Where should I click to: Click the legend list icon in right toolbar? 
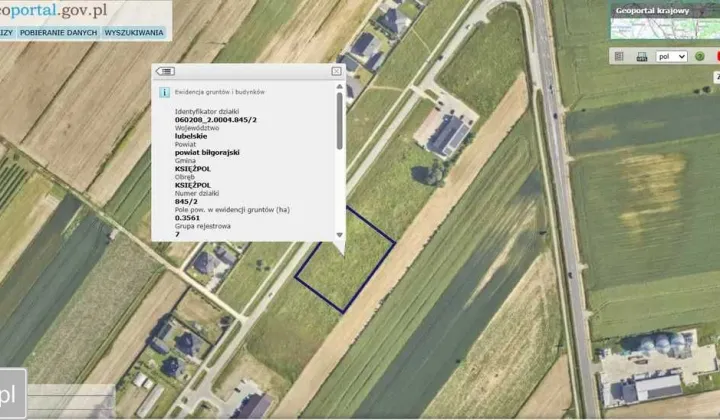[619, 56]
